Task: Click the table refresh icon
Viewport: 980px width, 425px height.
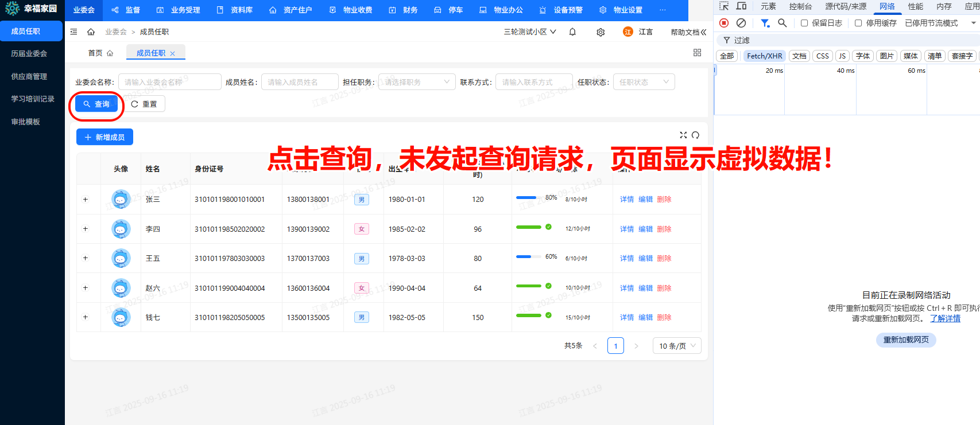Action: (x=695, y=135)
